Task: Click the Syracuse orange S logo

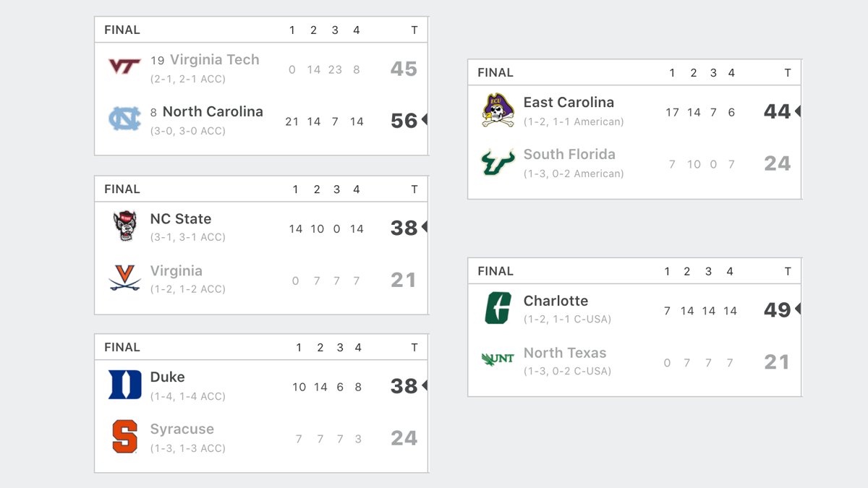Action: point(125,437)
